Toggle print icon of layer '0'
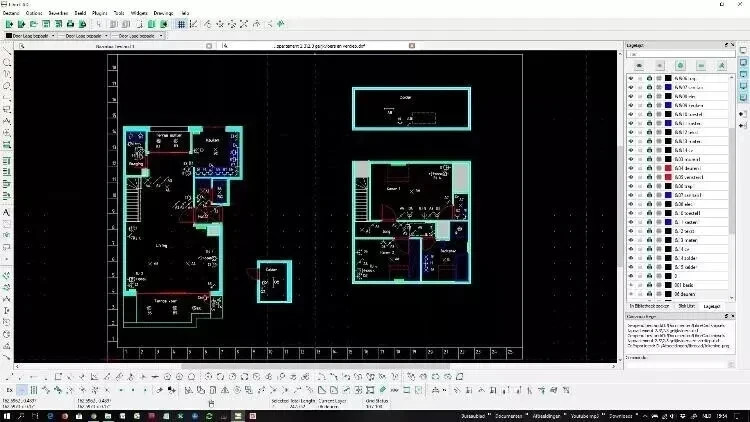 point(649,276)
